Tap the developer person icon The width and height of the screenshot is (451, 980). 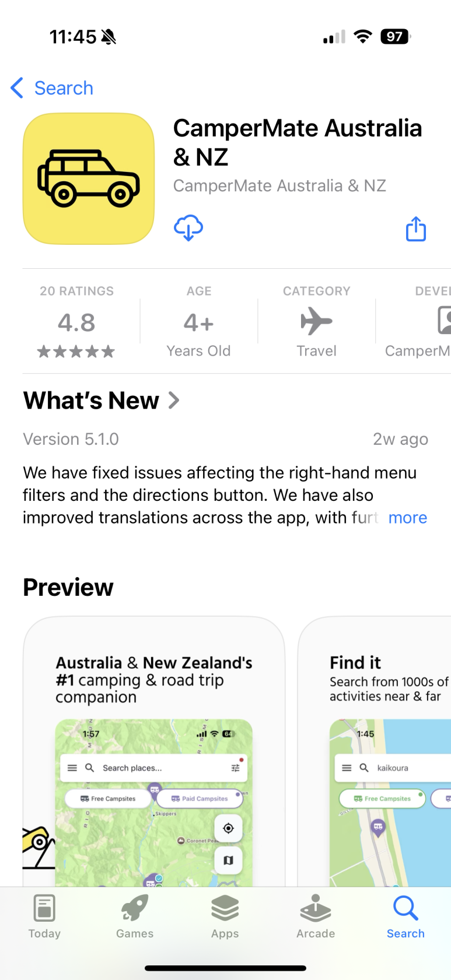444,321
